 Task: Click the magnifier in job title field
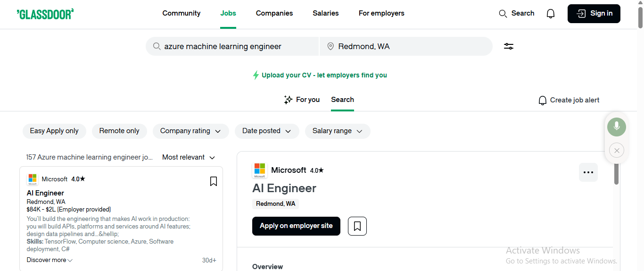[157, 46]
